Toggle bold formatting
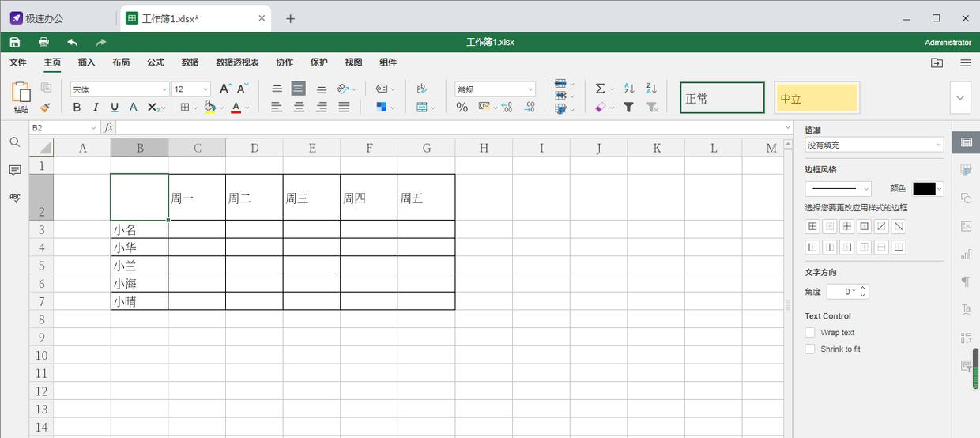 click(77, 107)
